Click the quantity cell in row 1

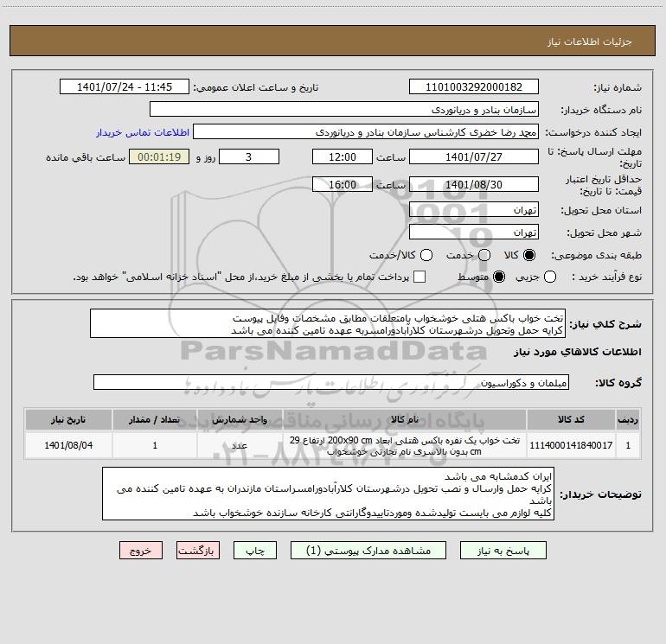[155, 445]
